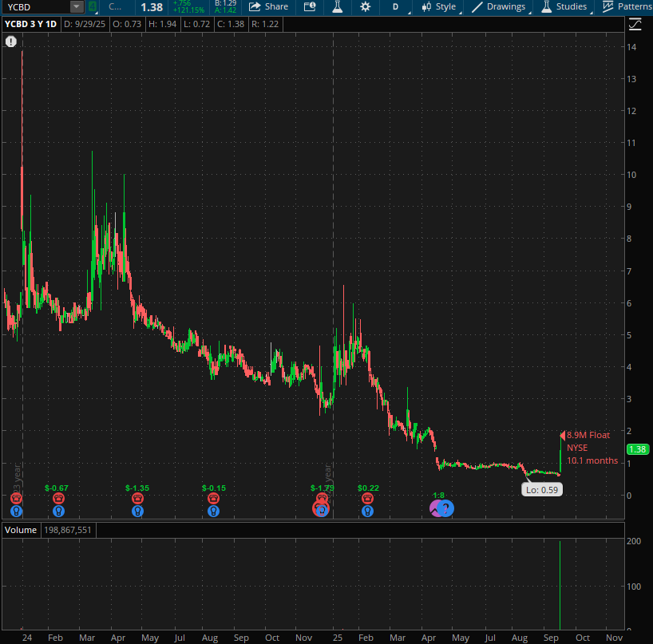Screen dimensions: 653x644
Task: Click the 'NYSE' chart label
Action: pos(577,448)
